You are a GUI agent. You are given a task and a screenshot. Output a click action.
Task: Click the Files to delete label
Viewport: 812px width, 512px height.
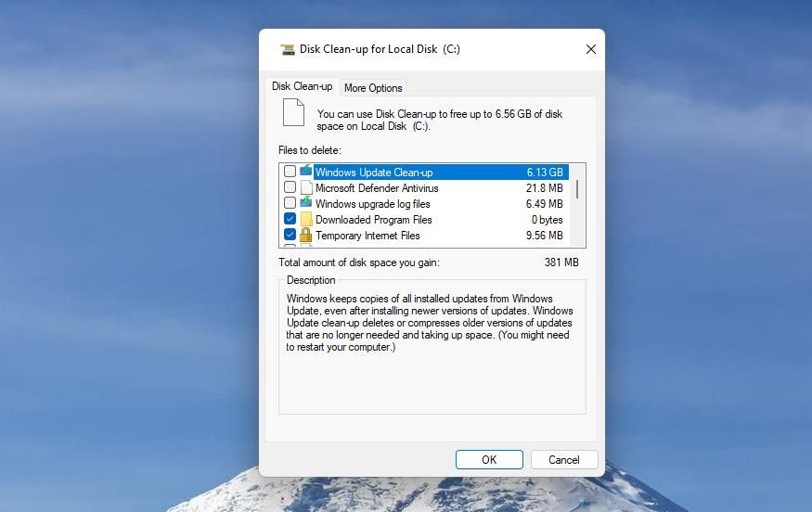pyautogui.click(x=310, y=150)
